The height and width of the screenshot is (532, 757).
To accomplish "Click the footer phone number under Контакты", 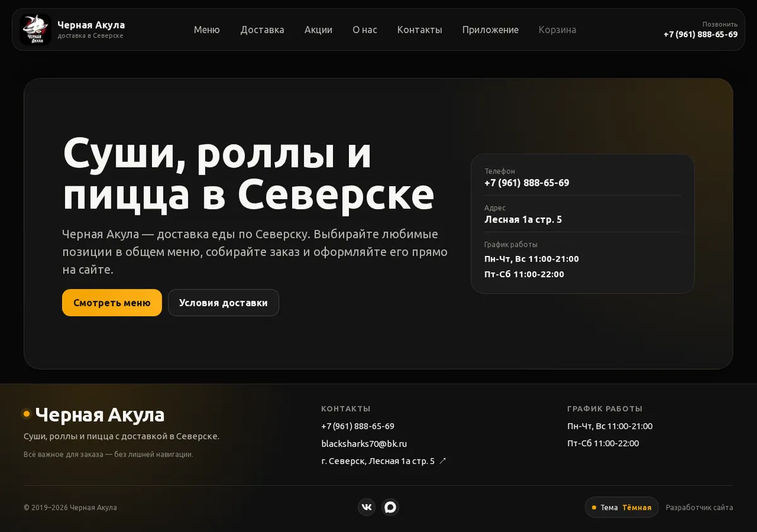I will [358, 426].
